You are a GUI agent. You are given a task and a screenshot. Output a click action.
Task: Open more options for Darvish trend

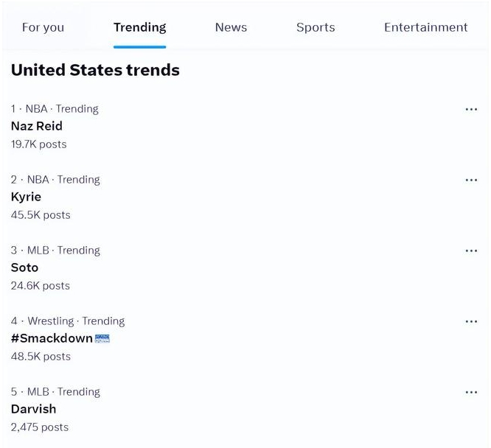(x=471, y=392)
